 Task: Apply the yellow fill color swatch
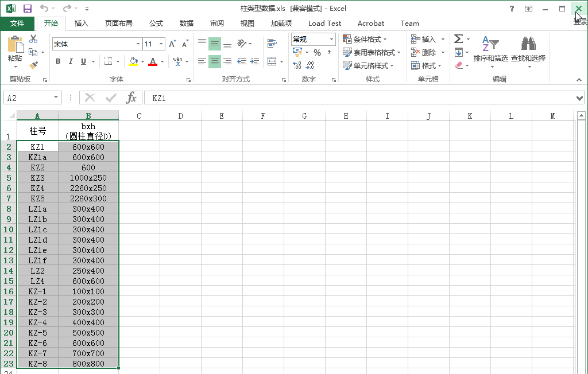click(x=133, y=61)
